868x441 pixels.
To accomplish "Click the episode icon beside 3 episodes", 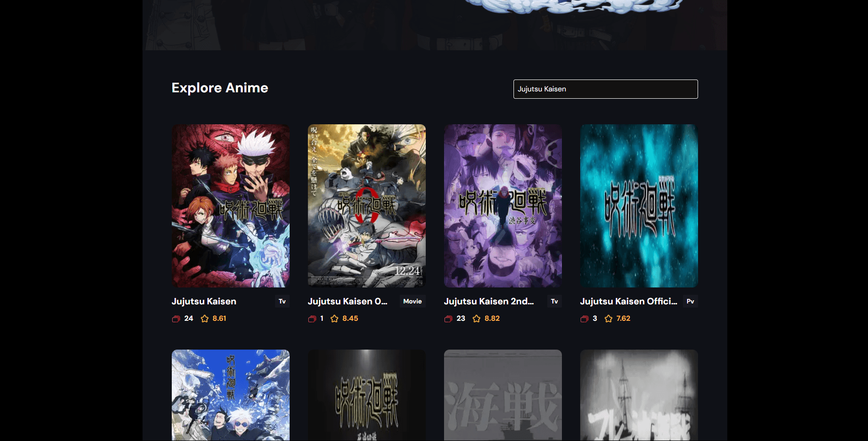I will tap(584, 319).
